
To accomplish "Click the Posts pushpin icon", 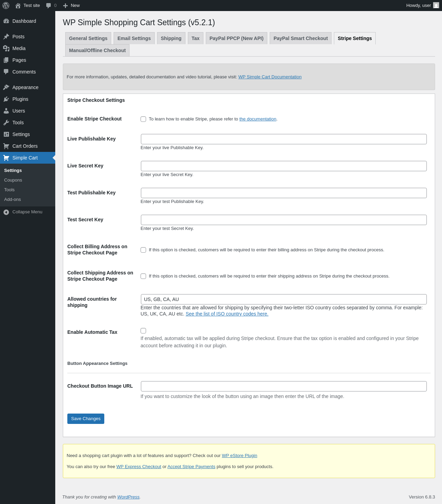I will click(x=6, y=37).
